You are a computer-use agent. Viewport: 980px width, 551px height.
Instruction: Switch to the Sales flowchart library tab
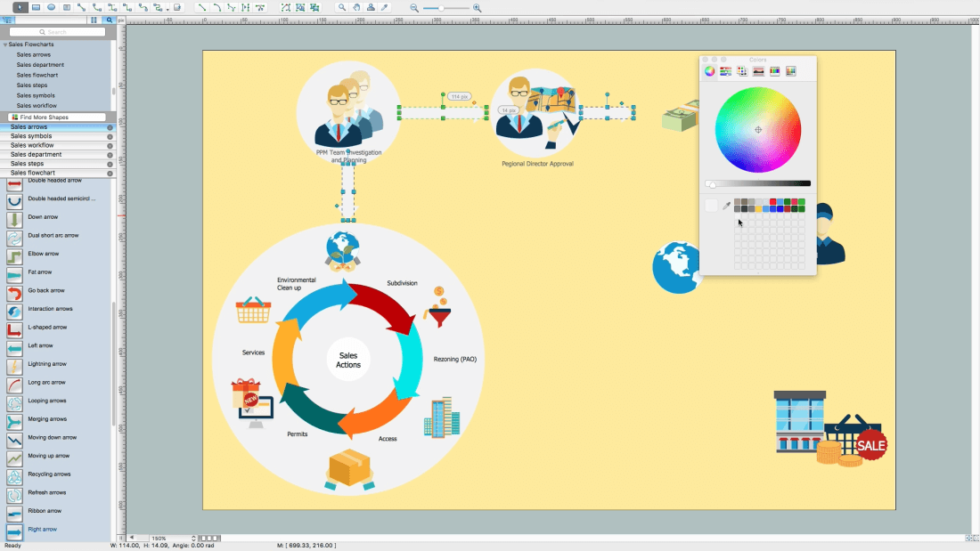[x=58, y=173]
